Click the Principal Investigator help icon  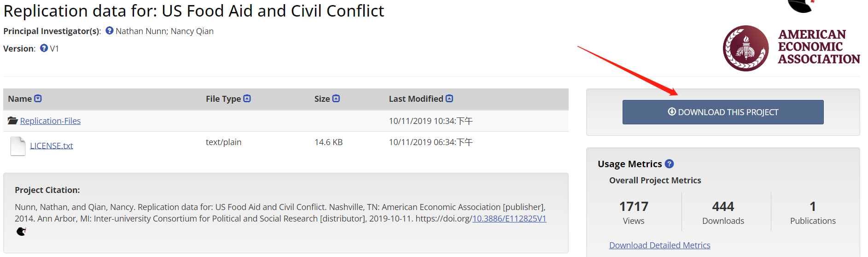110,30
